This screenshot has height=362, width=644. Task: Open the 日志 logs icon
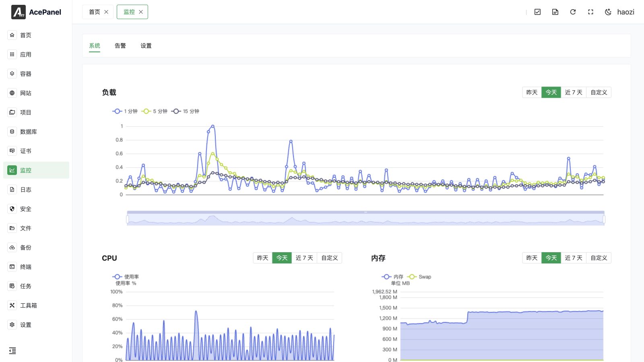click(12, 189)
